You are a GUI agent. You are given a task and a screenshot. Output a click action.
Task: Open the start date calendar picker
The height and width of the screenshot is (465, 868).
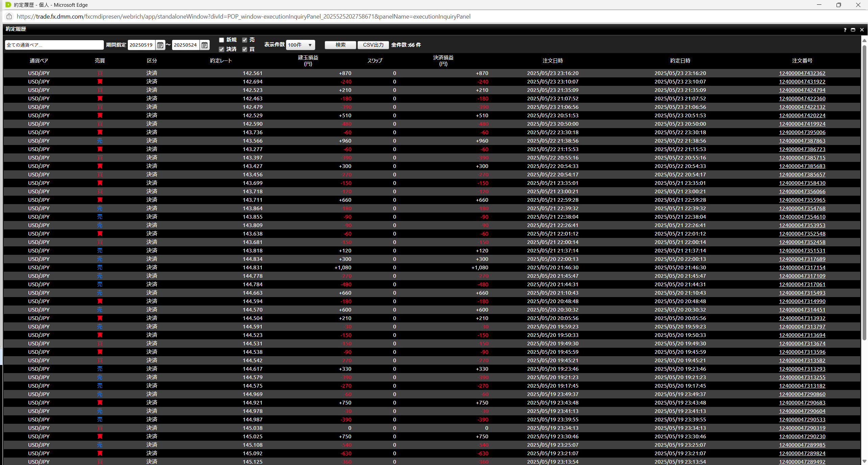coord(160,45)
